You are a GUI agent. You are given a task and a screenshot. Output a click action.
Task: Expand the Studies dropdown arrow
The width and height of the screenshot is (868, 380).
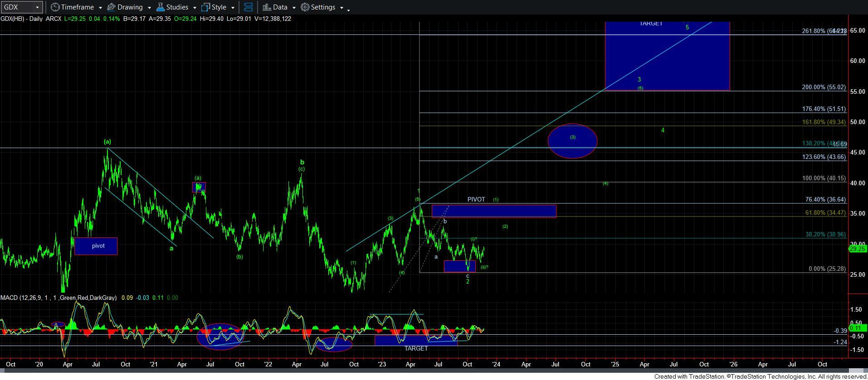(x=195, y=8)
